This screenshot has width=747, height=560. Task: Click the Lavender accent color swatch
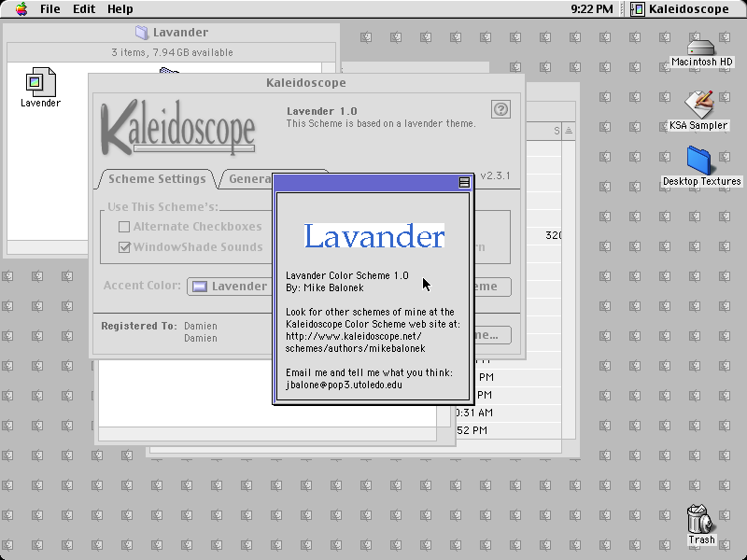[x=200, y=287]
